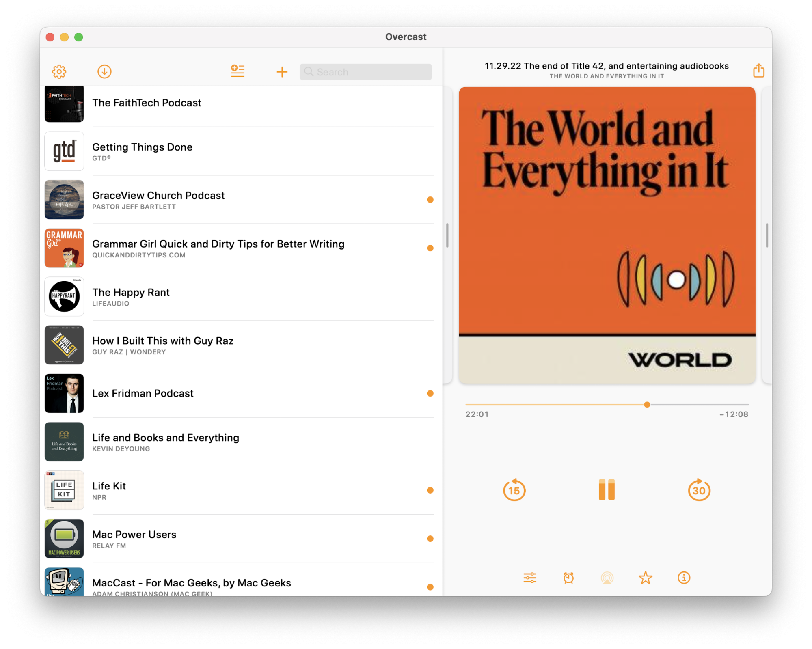
Task: Star the current episode
Action: [645, 578]
